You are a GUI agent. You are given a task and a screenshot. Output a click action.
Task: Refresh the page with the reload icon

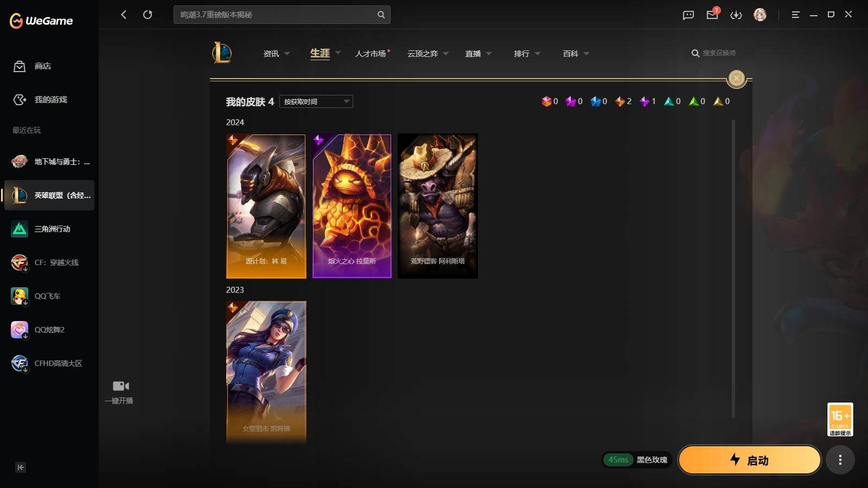(148, 15)
